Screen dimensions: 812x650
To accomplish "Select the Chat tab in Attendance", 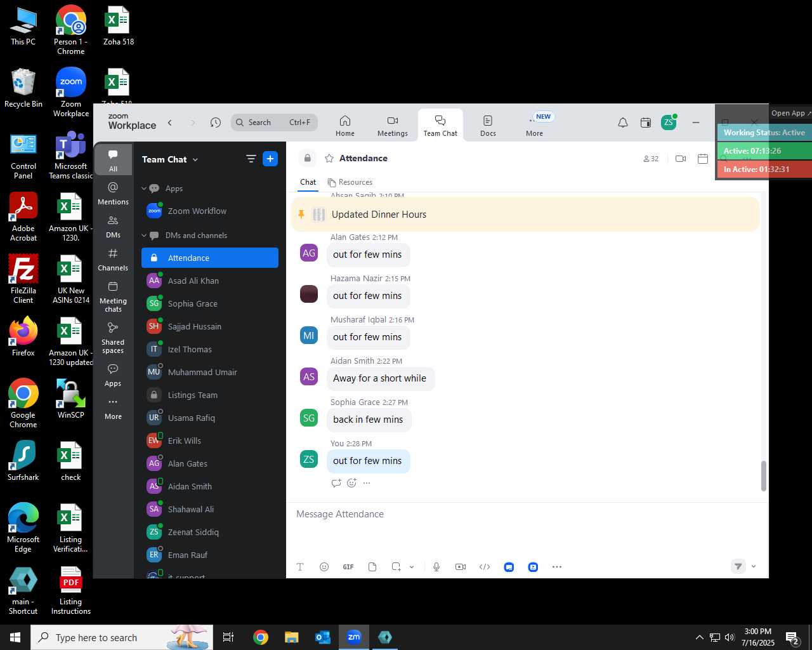I will click(x=308, y=182).
